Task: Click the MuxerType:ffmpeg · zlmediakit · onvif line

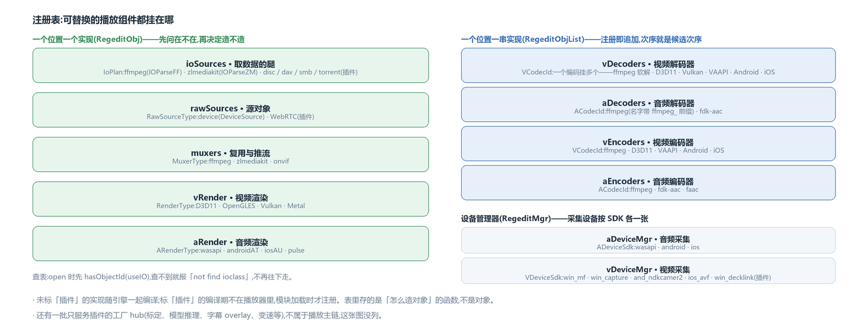Action: tap(231, 161)
